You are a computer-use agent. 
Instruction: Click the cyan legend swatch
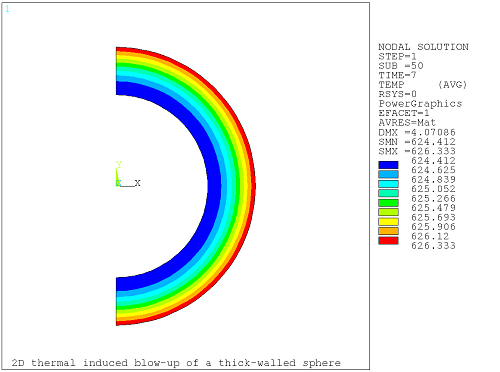pyautogui.click(x=388, y=184)
